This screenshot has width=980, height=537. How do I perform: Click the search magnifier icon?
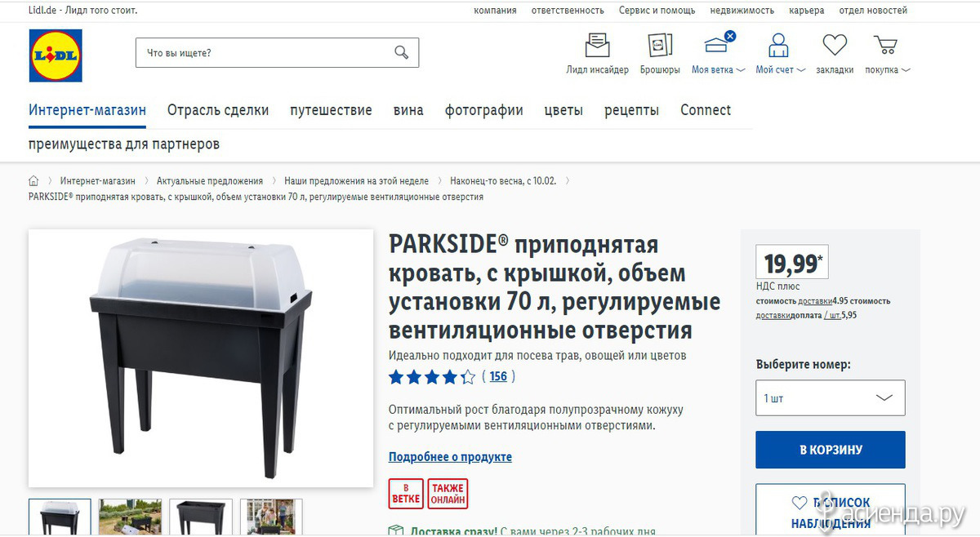(401, 52)
